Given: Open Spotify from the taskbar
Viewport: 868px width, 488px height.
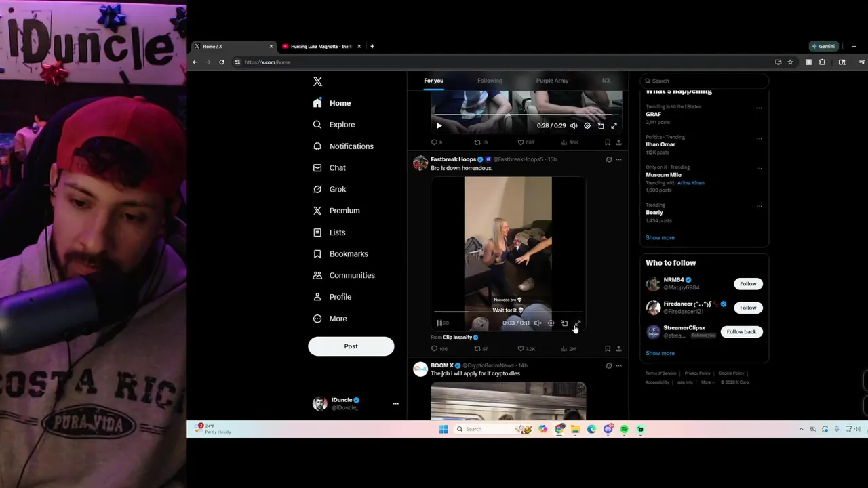Looking at the screenshot, I should pos(624,429).
